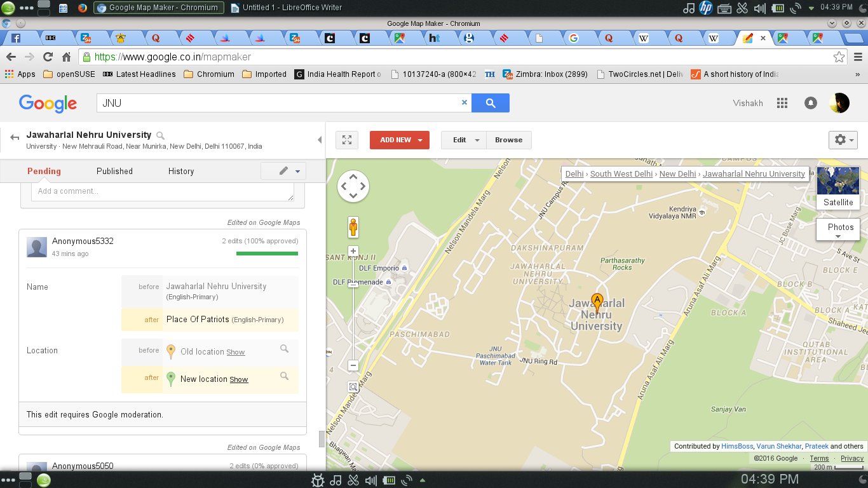Toggle fullscreen map view icon
868x488 pixels.
coord(347,140)
